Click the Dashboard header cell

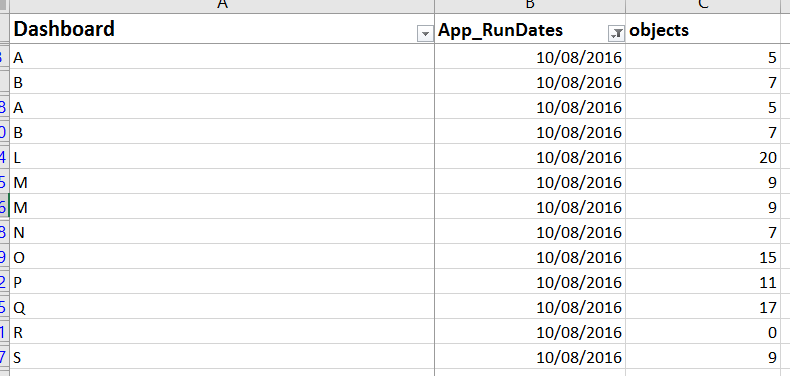point(222,29)
